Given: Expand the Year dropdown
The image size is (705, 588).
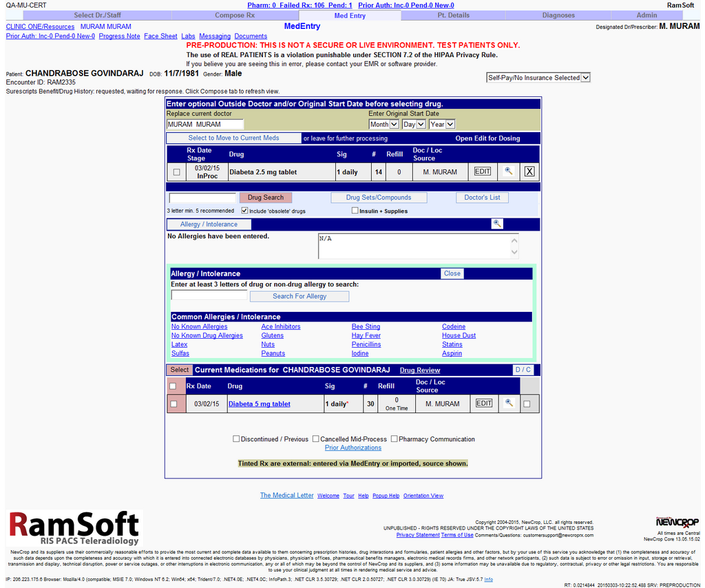Looking at the screenshot, I should (x=441, y=125).
